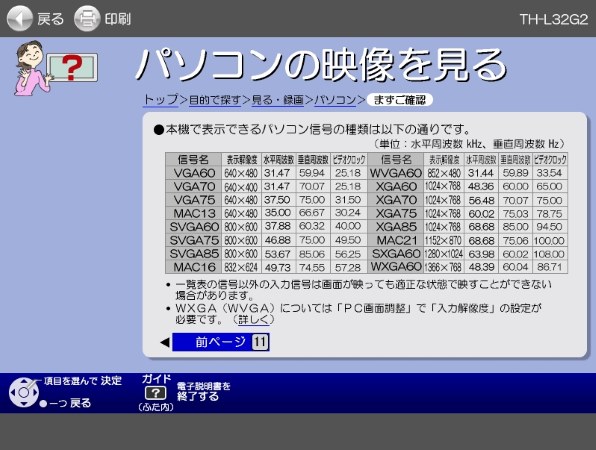The width and height of the screenshot is (596, 450).
Task: Click the 戻る label text
Action: pos(50,19)
